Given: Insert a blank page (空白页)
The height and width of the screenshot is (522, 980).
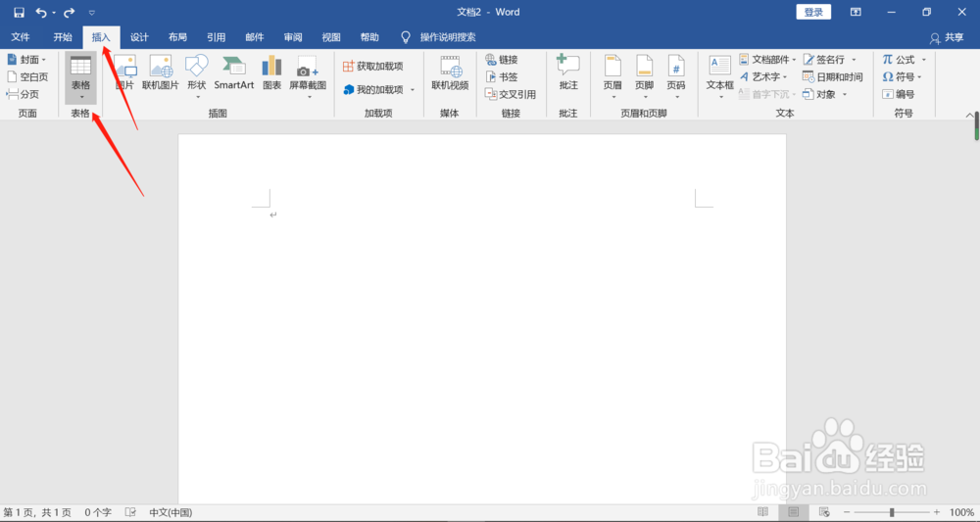Looking at the screenshot, I should coord(27,76).
